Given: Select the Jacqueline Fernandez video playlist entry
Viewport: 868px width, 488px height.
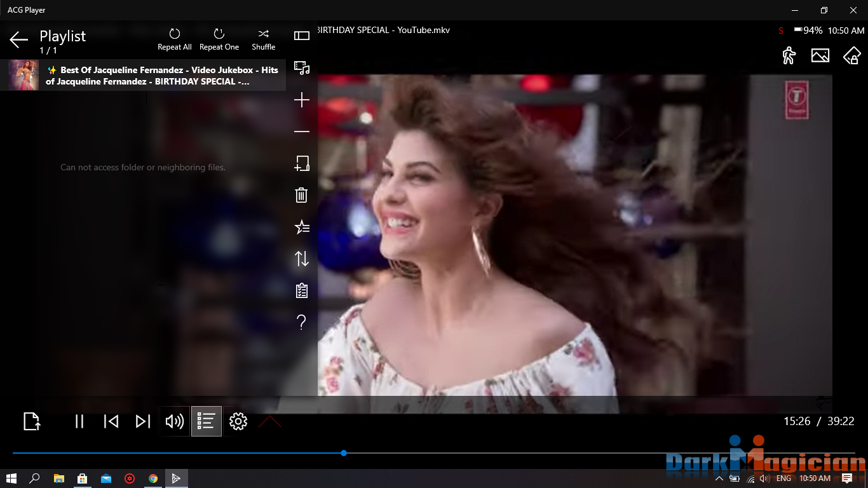Looking at the screenshot, I should tap(143, 75).
